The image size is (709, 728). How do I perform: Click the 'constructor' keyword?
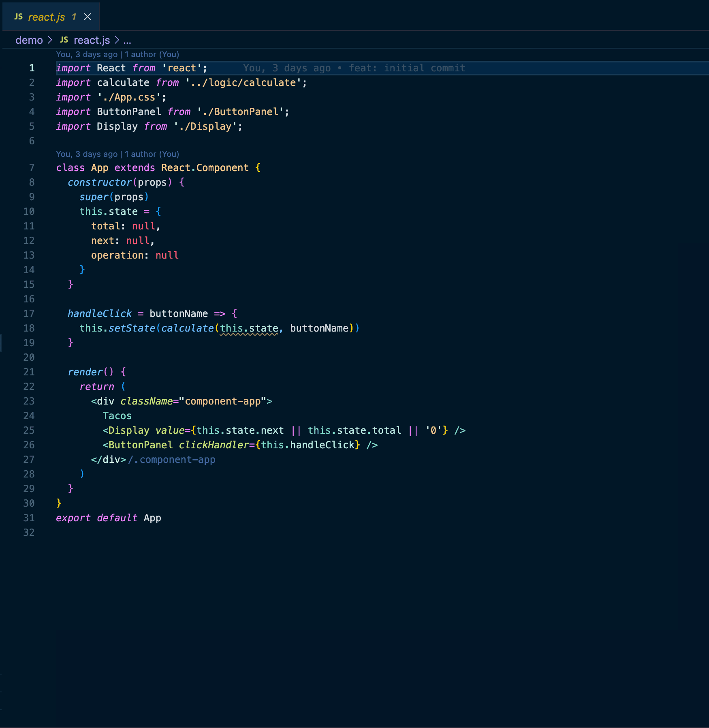(100, 182)
